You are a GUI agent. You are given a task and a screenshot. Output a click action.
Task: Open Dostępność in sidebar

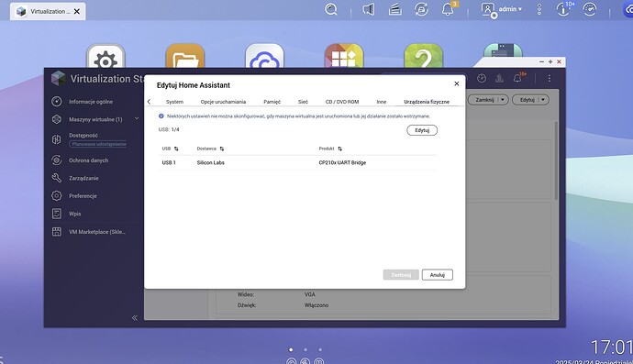[x=83, y=135]
